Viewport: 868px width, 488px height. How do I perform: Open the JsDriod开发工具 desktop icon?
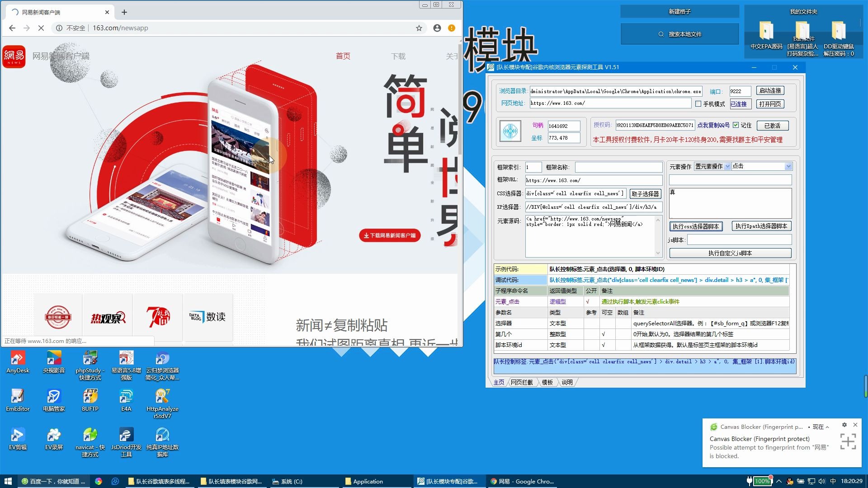[126, 442]
